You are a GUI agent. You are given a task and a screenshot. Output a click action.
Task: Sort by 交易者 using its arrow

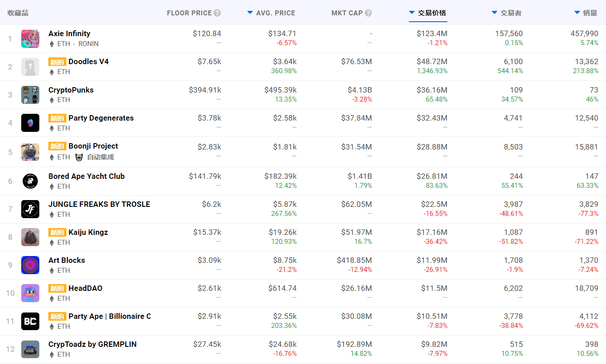[494, 13]
